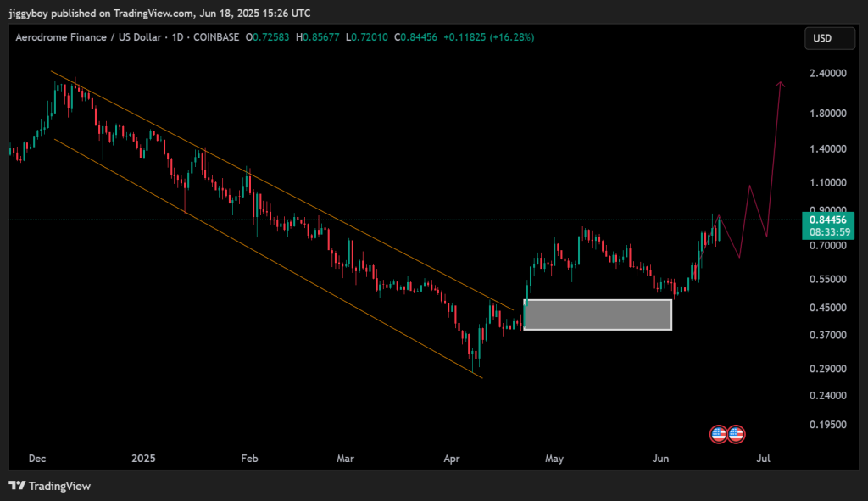Viewport: 868px width, 501px height.
Task: Click the current price label 0.84456
Action: click(x=827, y=220)
